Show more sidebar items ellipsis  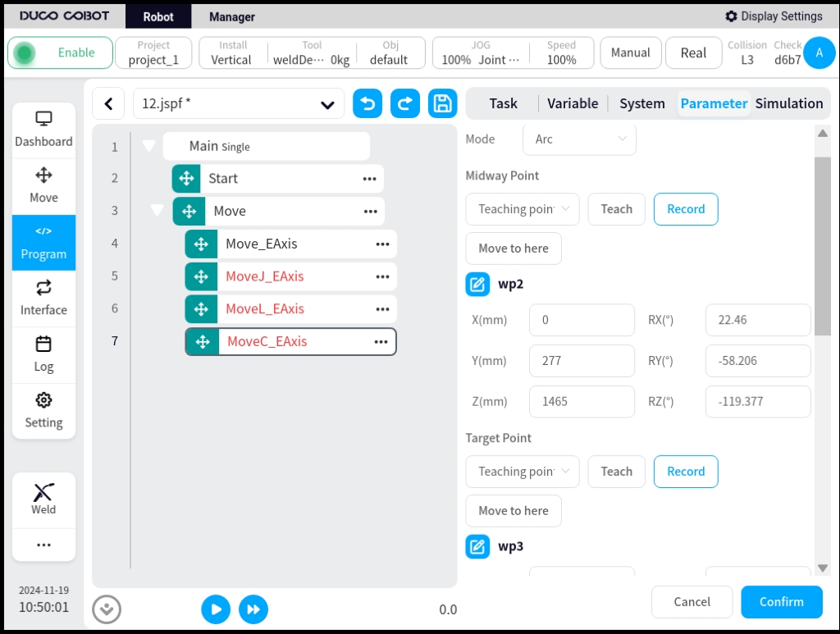click(43, 545)
